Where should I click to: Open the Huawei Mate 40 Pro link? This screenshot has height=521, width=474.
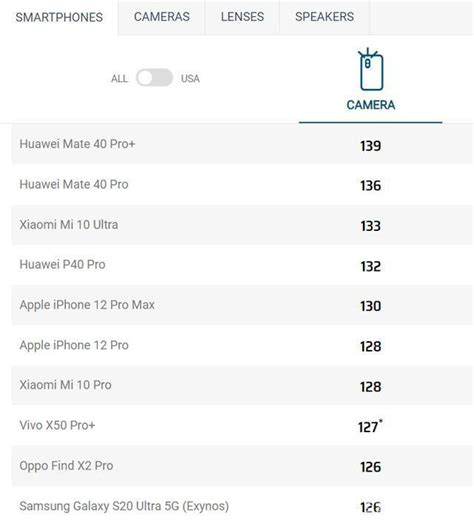(x=74, y=184)
